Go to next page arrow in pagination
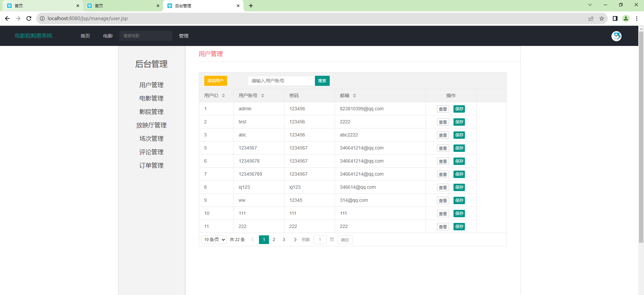The image size is (644, 295). coord(295,240)
